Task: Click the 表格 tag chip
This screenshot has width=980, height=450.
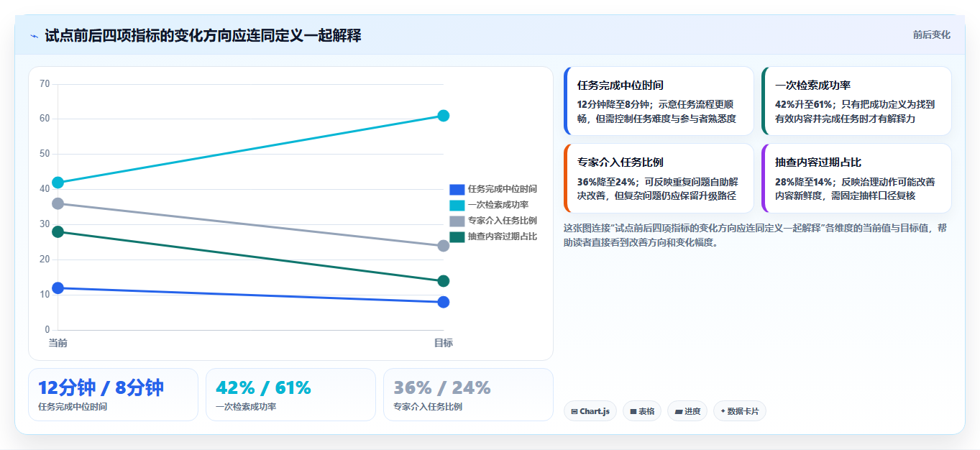Action: 642,411
